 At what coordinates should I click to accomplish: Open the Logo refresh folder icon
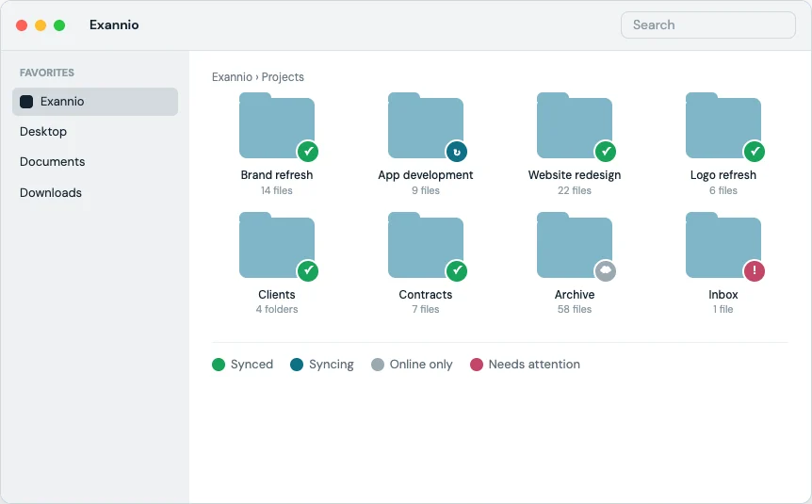click(723, 125)
